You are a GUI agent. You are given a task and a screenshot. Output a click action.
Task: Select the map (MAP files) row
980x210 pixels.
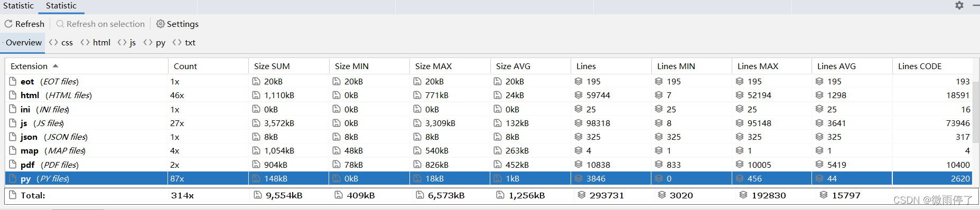[x=489, y=150]
